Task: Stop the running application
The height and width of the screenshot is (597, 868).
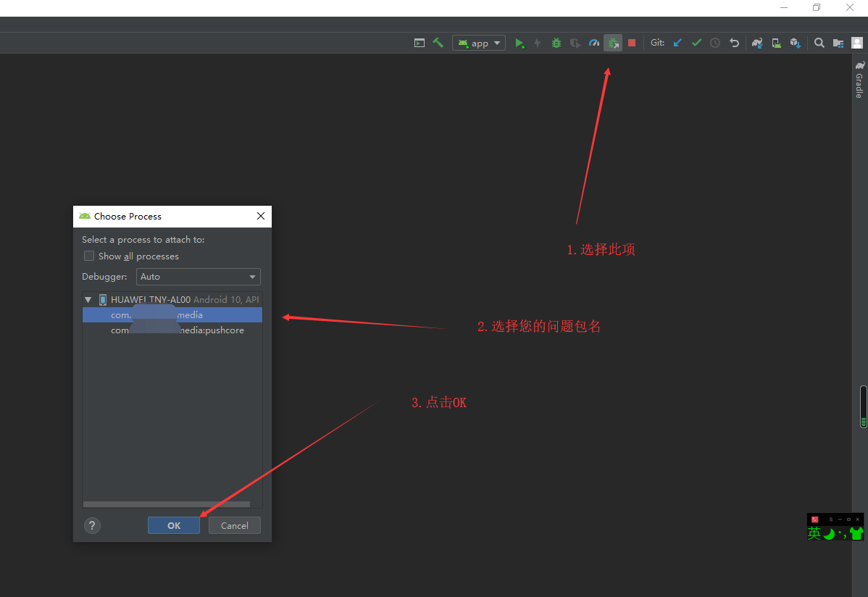Action: pyautogui.click(x=632, y=43)
